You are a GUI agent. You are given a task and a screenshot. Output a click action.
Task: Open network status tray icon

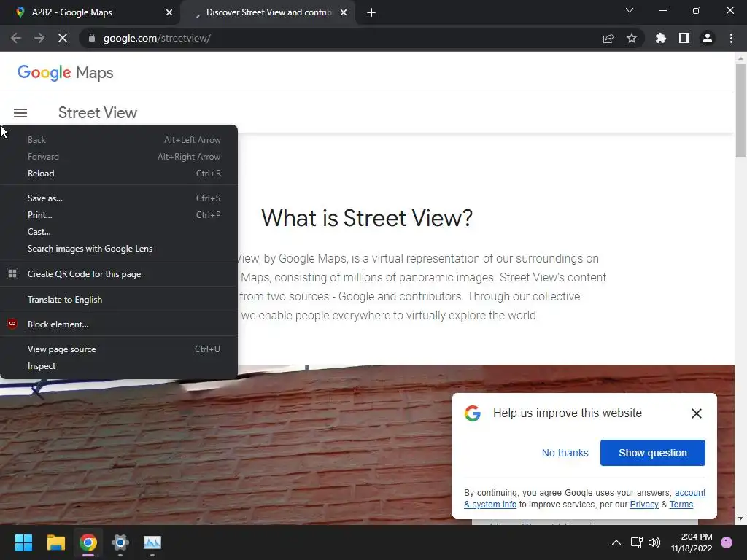[636, 542]
